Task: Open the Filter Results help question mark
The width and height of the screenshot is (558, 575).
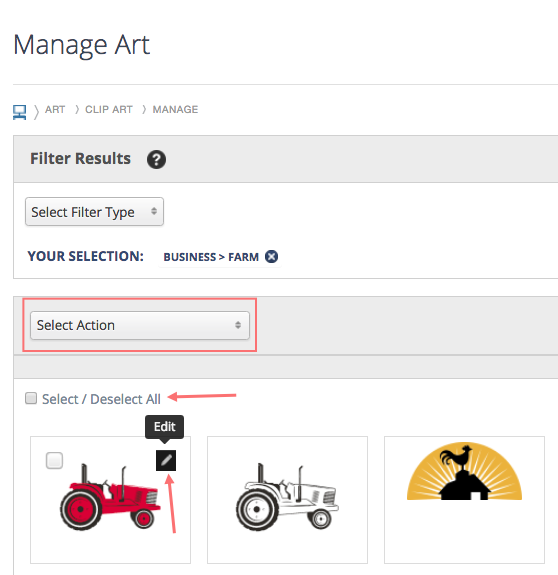Action: [x=156, y=160]
